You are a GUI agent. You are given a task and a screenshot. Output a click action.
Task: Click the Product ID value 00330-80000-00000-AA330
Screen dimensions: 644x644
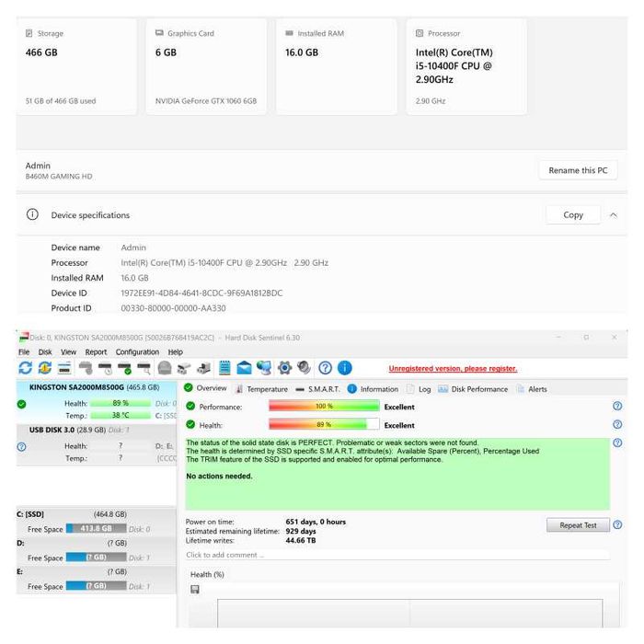point(173,308)
